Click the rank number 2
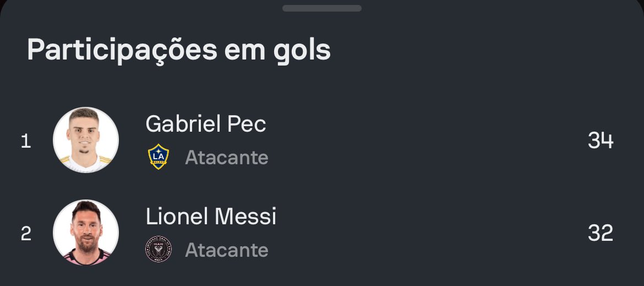This screenshot has height=286, width=644. coord(26,234)
